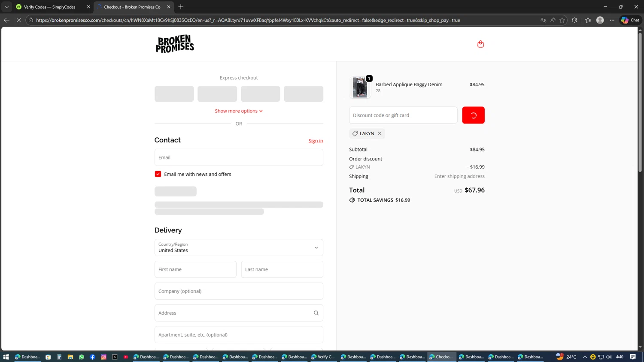Click the Barbed Applique Baggy Denim product name
The height and width of the screenshot is (362, 644).
(409, 84)
